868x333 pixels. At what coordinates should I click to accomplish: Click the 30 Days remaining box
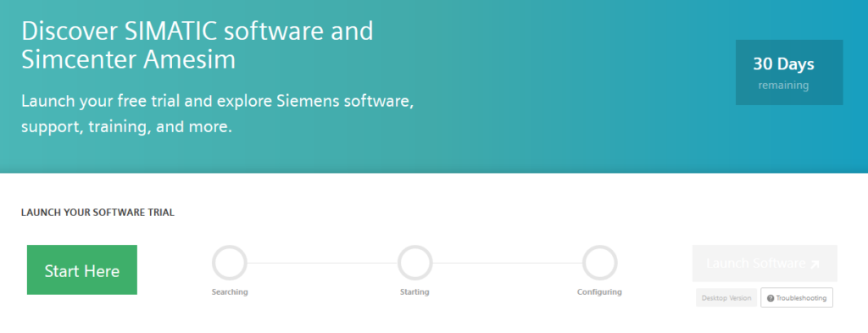[789, 72]
